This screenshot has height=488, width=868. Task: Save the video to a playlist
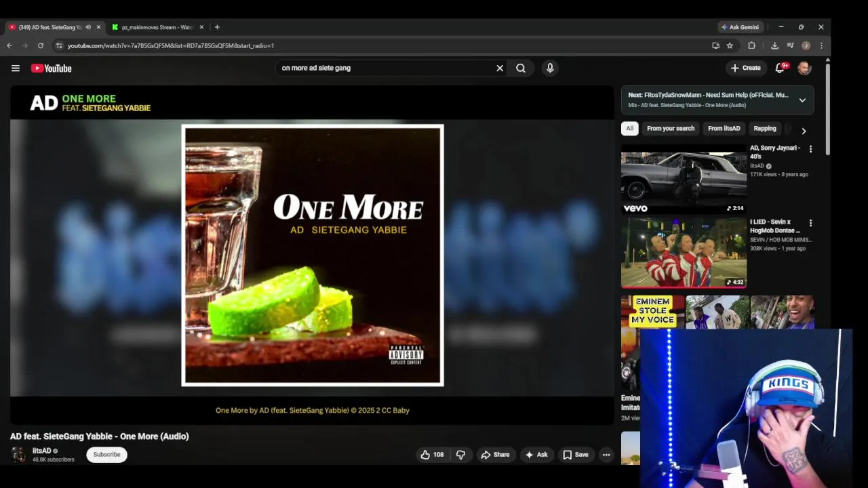tap(575, 455)
